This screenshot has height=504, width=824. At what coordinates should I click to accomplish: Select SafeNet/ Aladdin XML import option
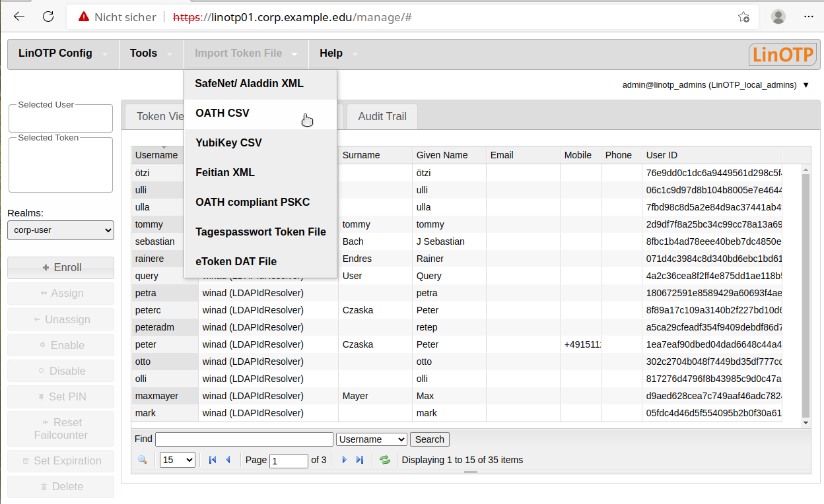(248, 83)
